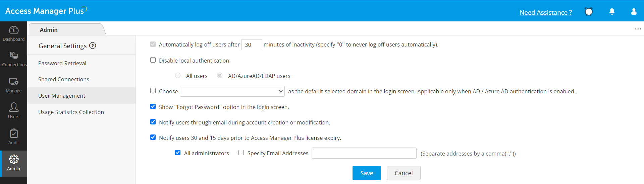644x184 pixels.
Task: Click the email addresses input field
Action: pos(364,153)
